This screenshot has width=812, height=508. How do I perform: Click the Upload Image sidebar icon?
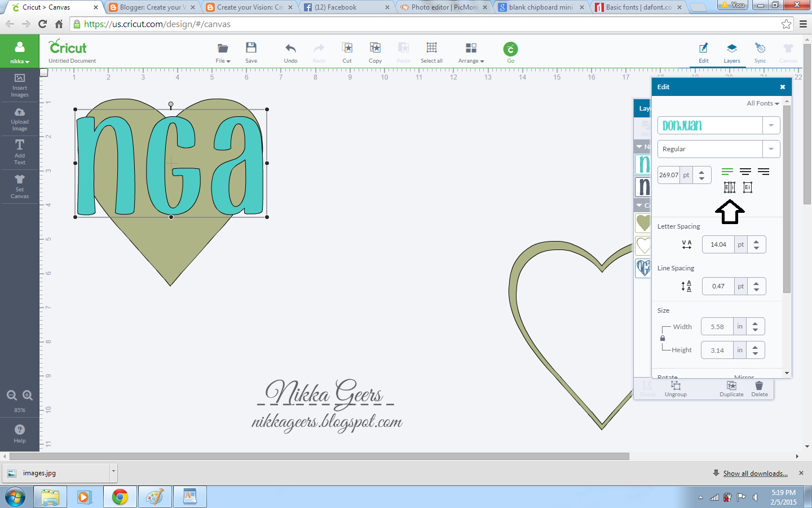click(20, 119)
